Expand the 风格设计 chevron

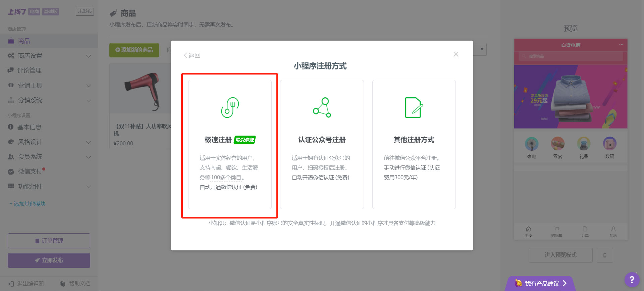point(89,142)
